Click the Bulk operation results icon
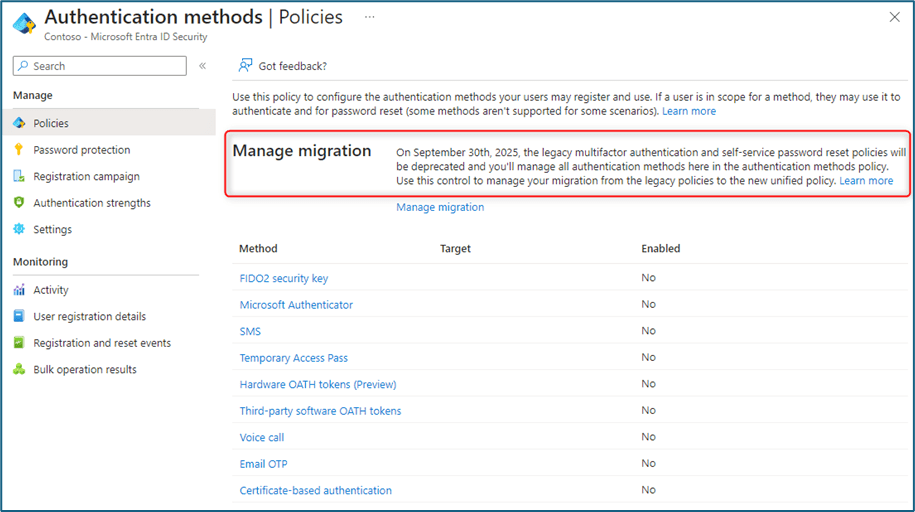 19,370
